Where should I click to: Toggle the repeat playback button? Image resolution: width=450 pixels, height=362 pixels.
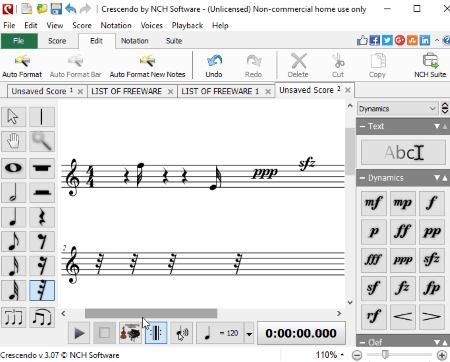(x=156, y=333)
